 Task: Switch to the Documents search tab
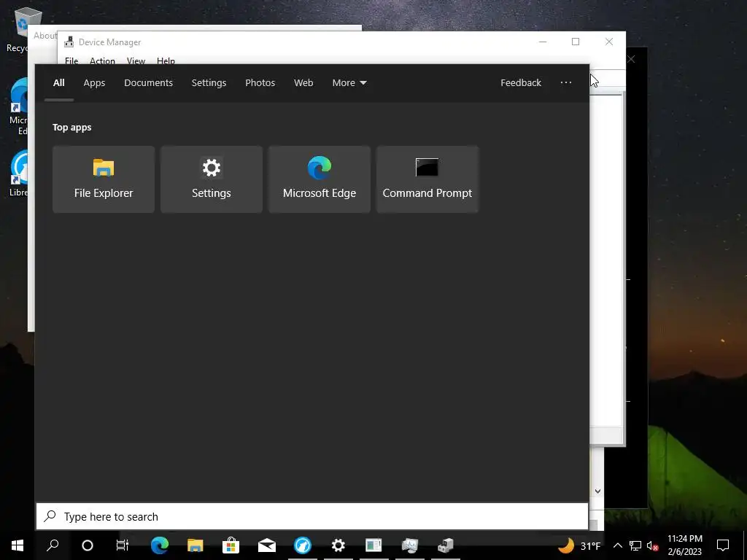pyautogui.click(x=148, y=83)
